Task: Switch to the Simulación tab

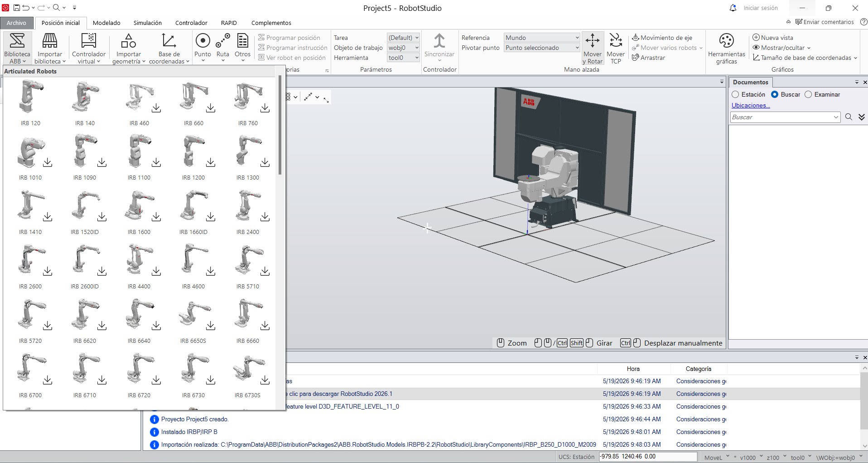Action: (x=147, y=23)
